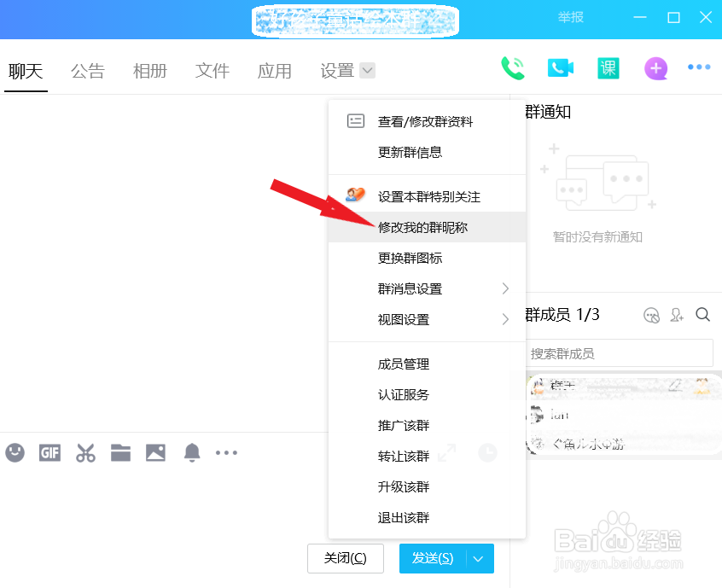This screenshot has height=588, width=722.
Task: Open the emoji picker in the chat toolbar
Action: tap(15, 453)
